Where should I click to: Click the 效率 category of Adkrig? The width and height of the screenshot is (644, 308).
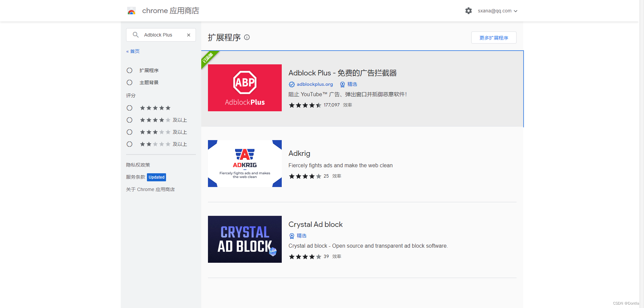pos(337,176)
